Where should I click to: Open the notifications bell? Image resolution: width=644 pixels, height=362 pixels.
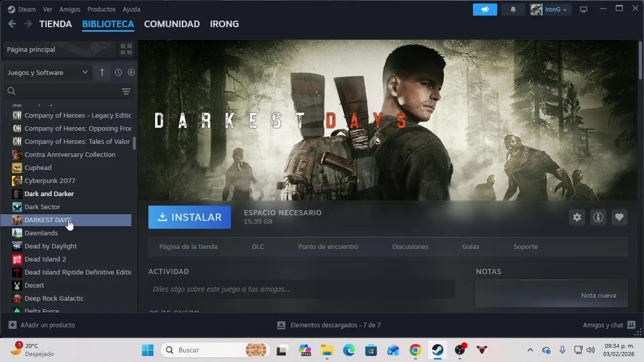click(x=513, y=9)
